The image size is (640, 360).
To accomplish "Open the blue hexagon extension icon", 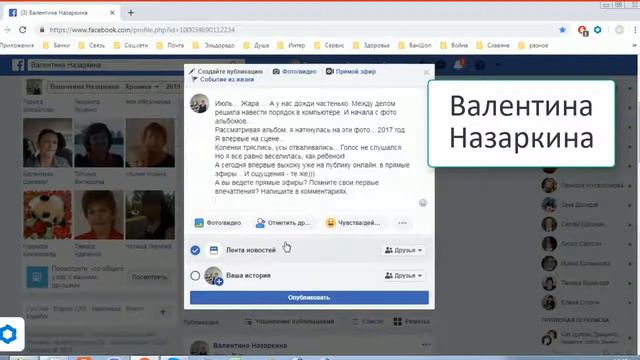I will [x=598, y=30].
